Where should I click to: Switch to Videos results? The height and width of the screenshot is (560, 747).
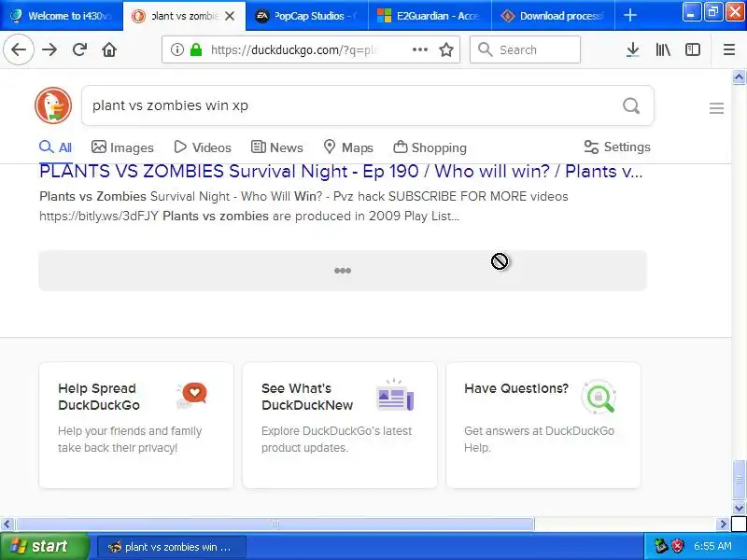pyautogui.click(x=203, y=147)
